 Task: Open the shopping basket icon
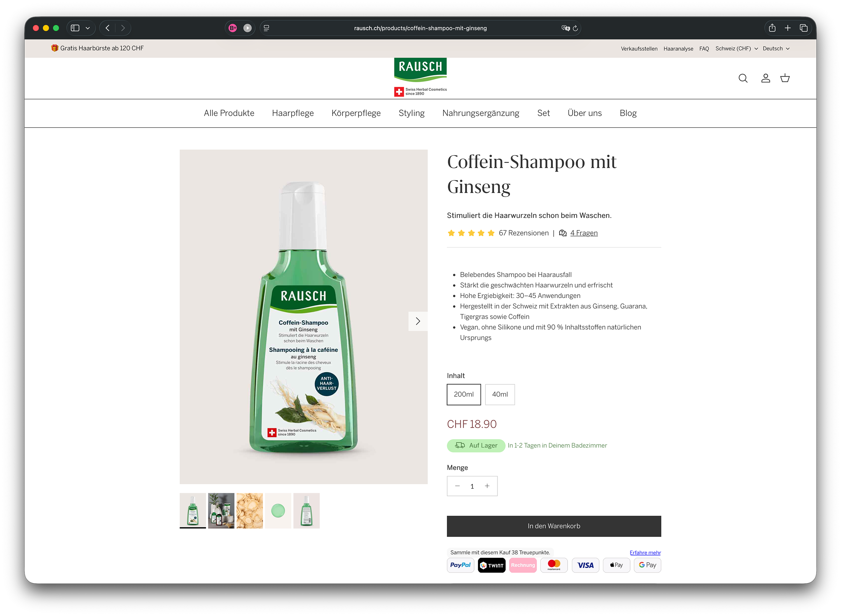(x=785, y=78)
